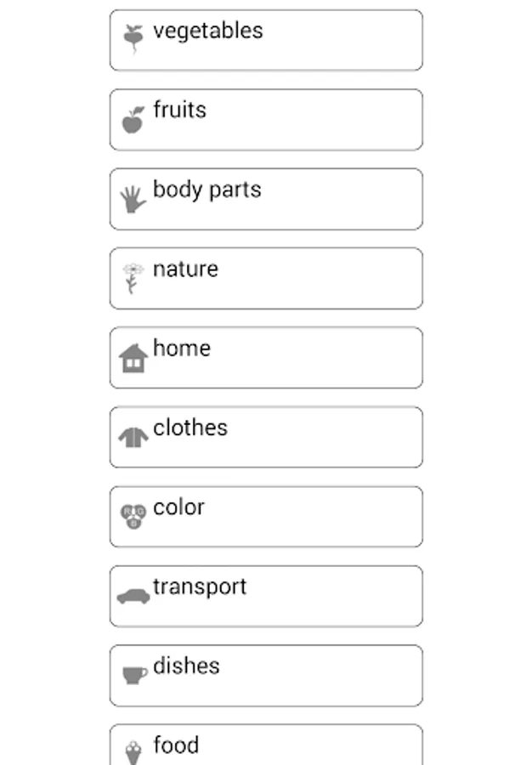Click the house icon beside home
Screen dimensions: 532x765
pos(133,358)
